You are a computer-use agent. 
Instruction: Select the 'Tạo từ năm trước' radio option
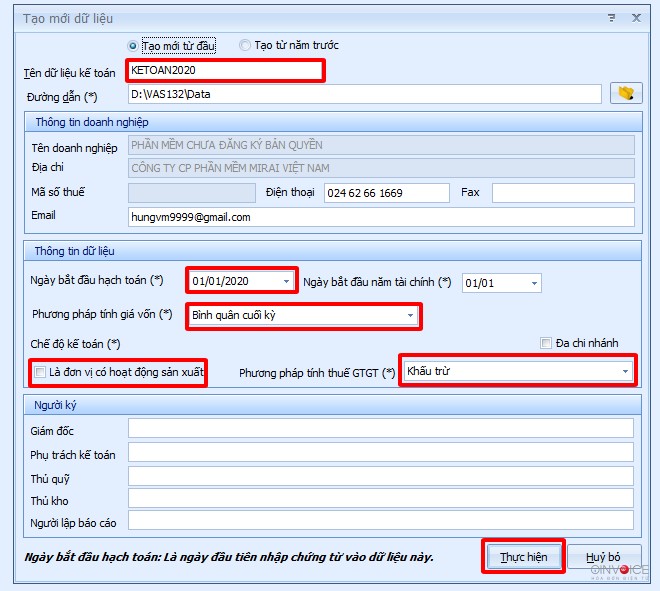coord(245,46)
